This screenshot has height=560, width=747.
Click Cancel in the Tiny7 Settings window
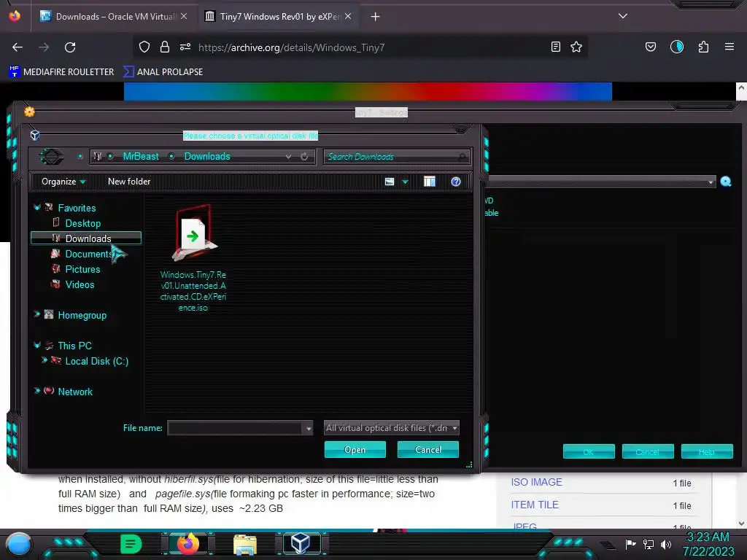tap(648, 451)
